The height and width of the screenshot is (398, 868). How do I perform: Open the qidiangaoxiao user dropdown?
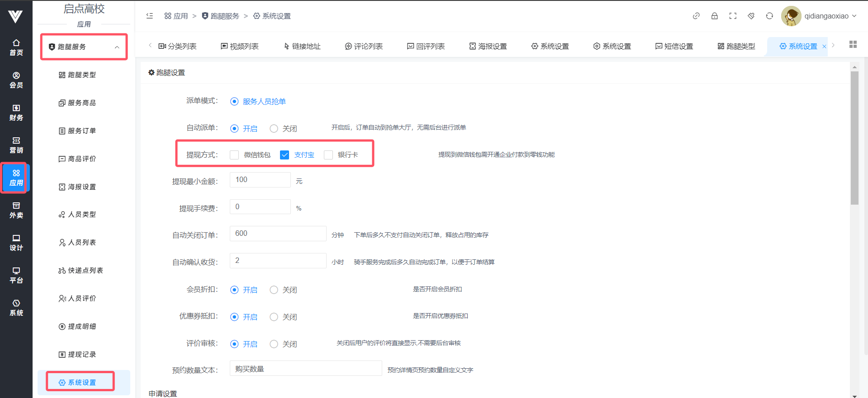pos(819,16)
